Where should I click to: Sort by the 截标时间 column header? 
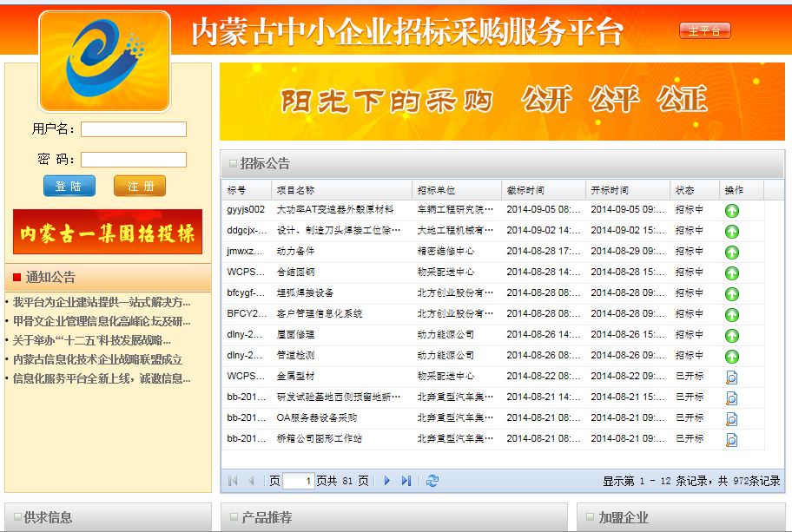click(525, 190)
